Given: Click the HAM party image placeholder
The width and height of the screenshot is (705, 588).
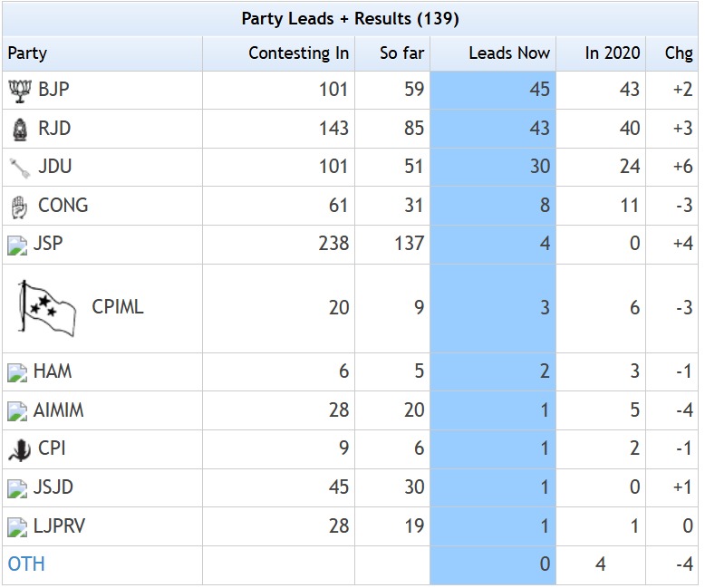Looking at the screenshot, I should click(x=17, y=371).
